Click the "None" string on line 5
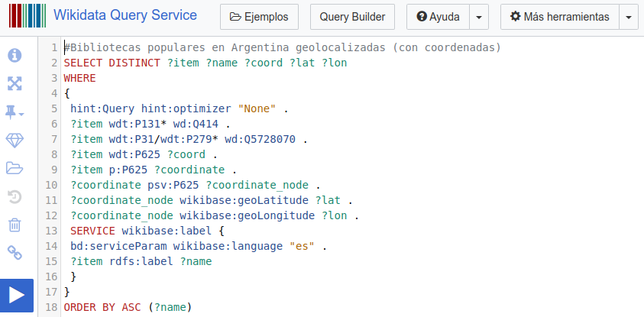Viewport: 644px width, 317px height. 257,108
